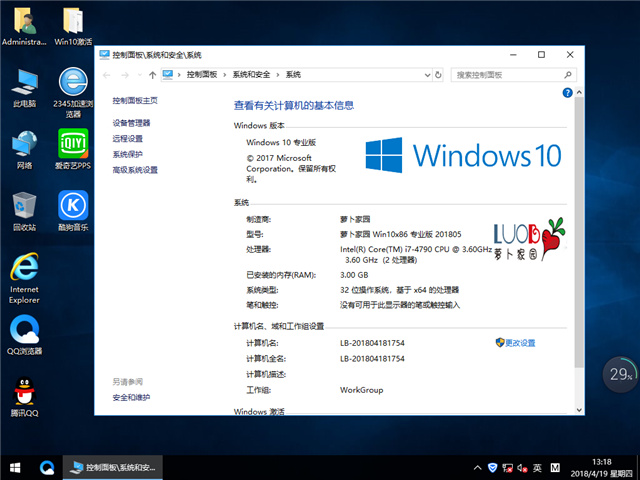Click the forward navigation arrow
640x480 pixels.
(x=125, y=75)
